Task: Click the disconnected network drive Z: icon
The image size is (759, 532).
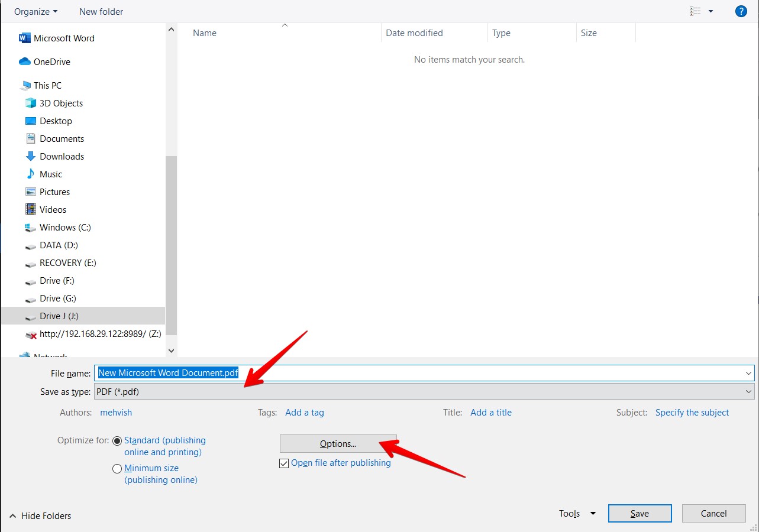Action: pyautogui.click(x=31, y=335)
